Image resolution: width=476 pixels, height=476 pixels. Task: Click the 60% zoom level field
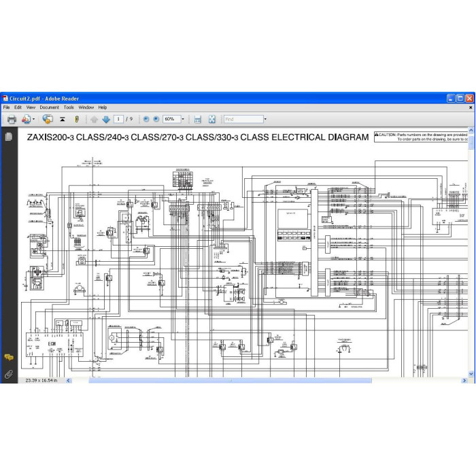tap(172, 119)
